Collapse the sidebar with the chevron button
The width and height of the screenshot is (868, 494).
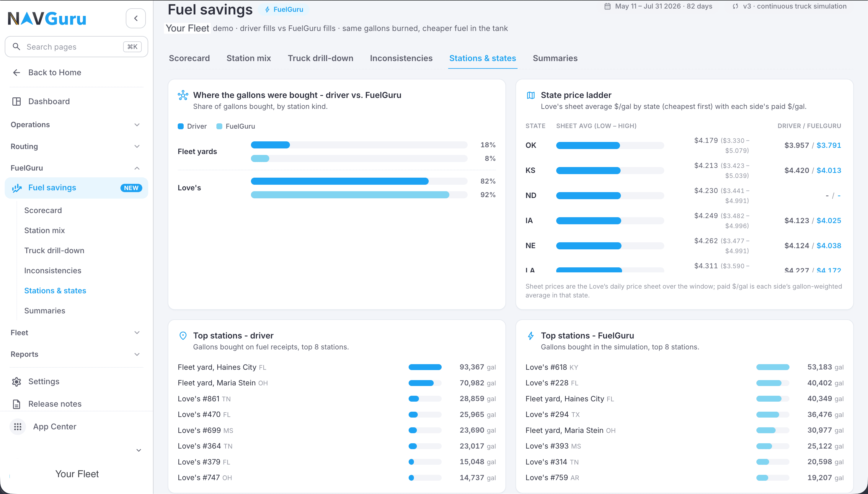pos(136,18)
